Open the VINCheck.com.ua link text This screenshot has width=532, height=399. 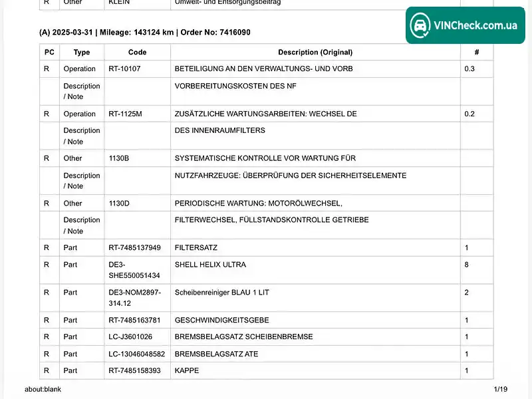click(475, 25)
